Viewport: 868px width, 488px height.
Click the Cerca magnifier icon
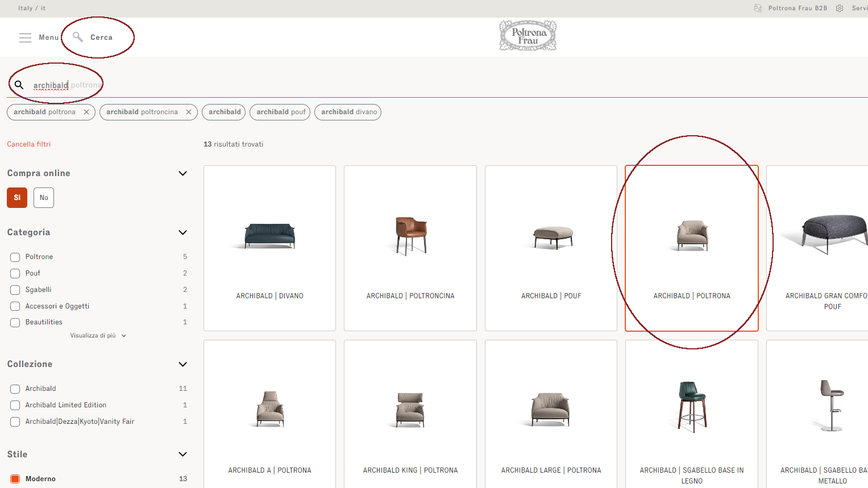pyautogui.click(x=78, y=37)
